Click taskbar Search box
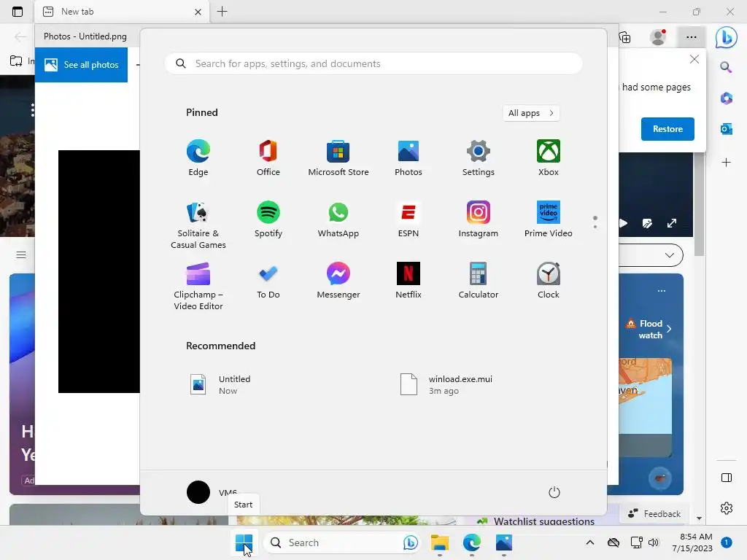Screen dimensions: 747x560 point(342,542)
